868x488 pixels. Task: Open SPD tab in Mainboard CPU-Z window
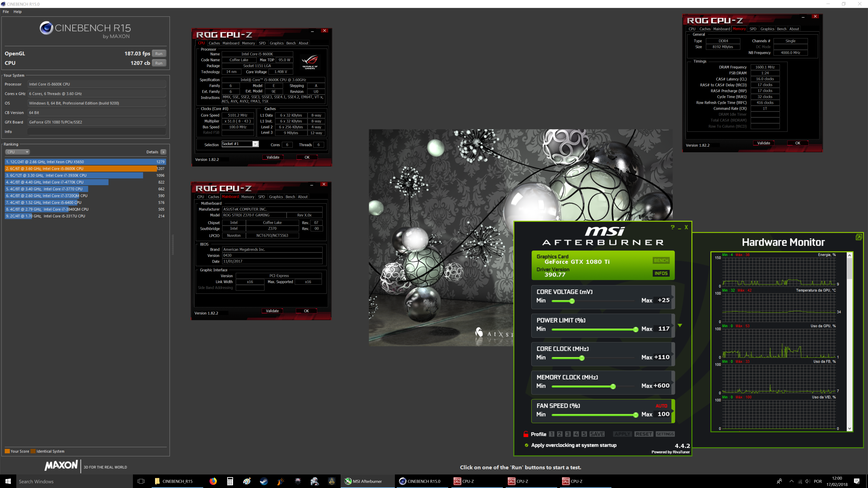pyautogui.click(x=262, y=197)
